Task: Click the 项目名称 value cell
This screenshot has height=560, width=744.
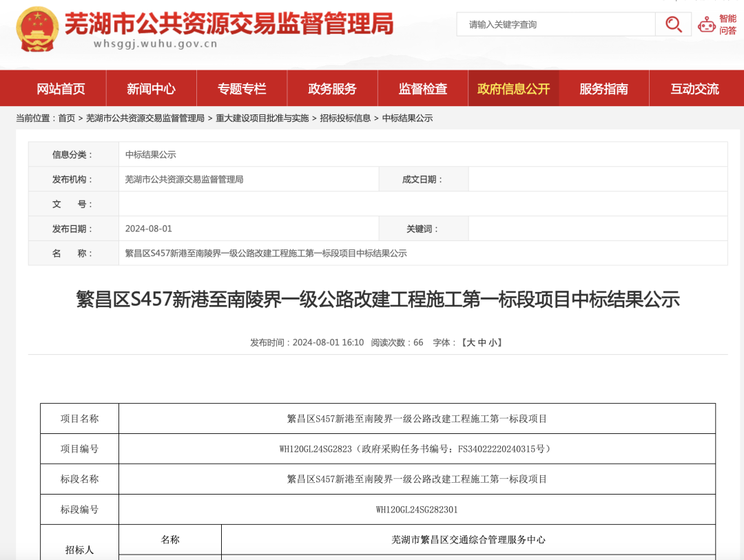Action: 417,419
